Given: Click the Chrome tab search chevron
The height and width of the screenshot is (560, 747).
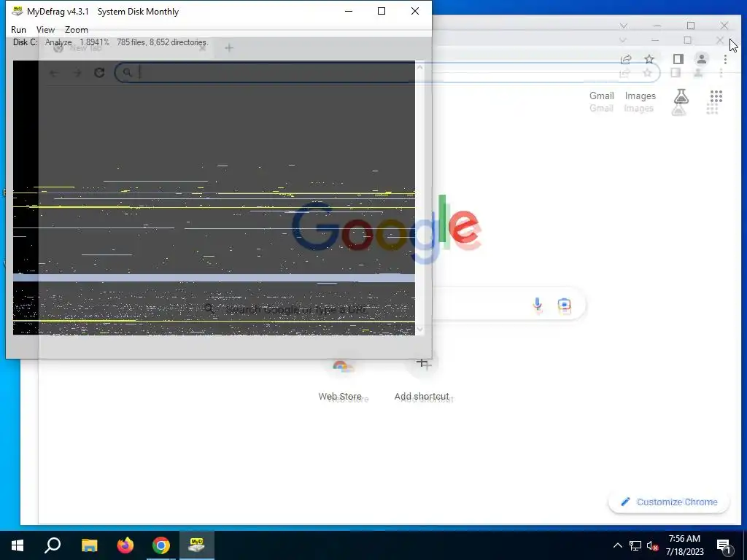Looking at the screenshot, I should pyautogui.click(x=624, y=26).
